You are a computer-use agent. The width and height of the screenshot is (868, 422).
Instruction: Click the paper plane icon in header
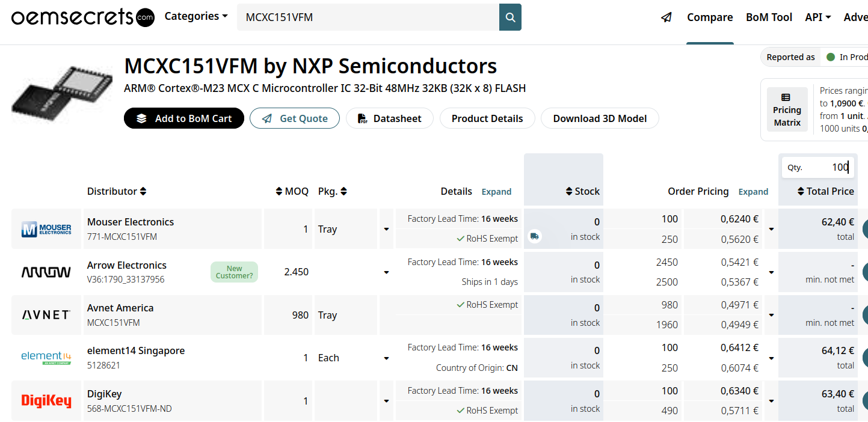click(666, 17)
